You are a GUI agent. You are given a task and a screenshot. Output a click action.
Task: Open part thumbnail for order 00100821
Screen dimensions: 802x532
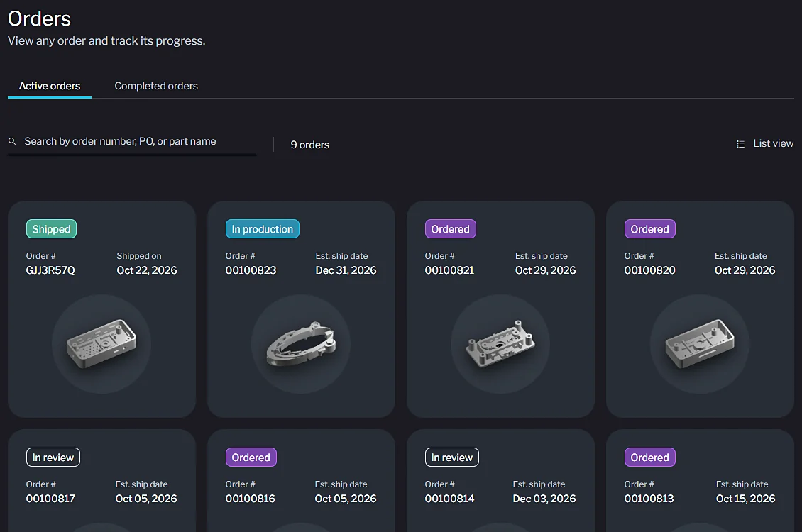[x=500, y=344]
